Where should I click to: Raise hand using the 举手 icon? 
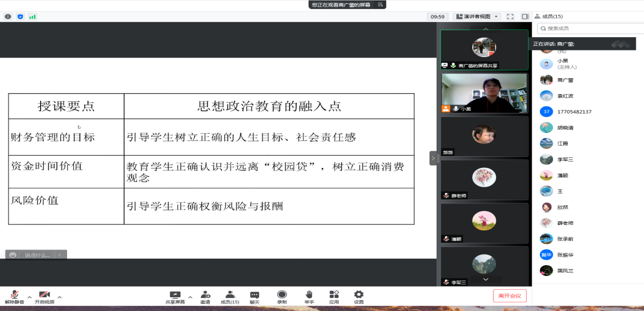[309, 295]
